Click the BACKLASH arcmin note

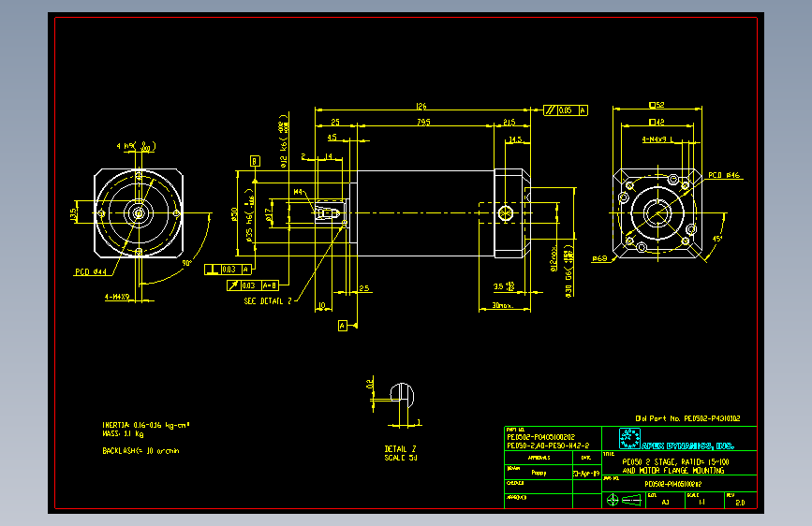click(140, 451)
